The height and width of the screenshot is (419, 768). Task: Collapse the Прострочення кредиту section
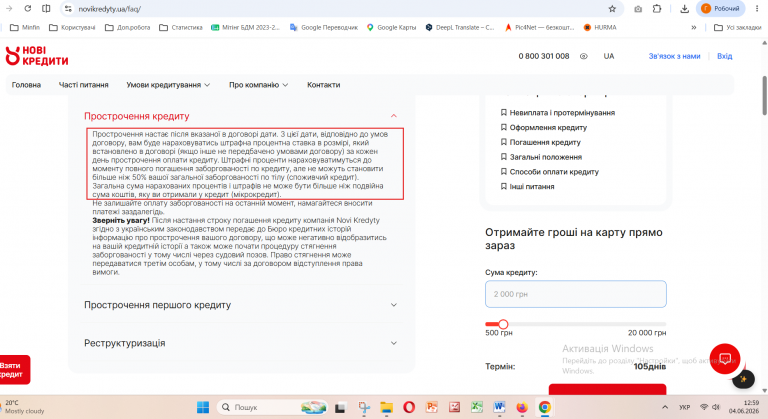240,116
